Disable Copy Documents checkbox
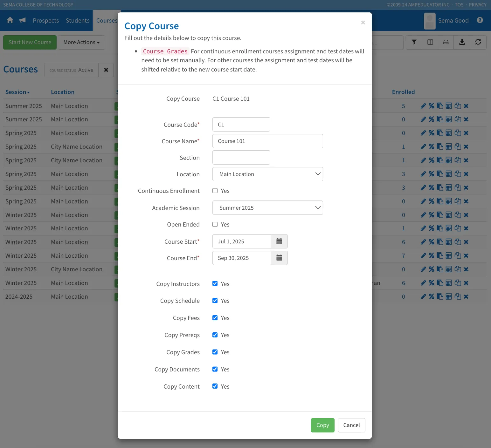 click(215, 369)
